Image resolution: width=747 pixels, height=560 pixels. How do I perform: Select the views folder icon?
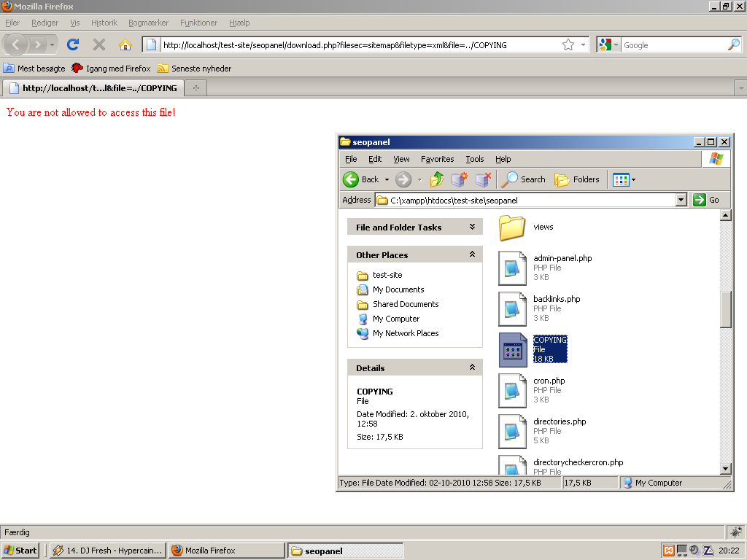[x=512, y=227]
